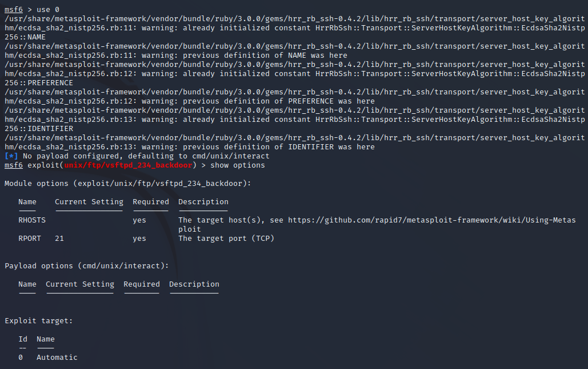Click the RHOSTS option name

(32, 220)
